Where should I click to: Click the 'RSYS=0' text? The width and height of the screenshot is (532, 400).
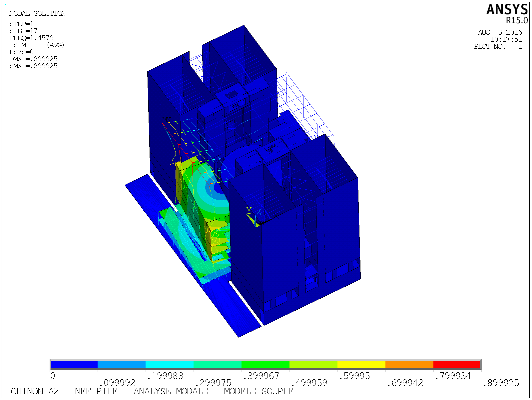pos(22,52)
